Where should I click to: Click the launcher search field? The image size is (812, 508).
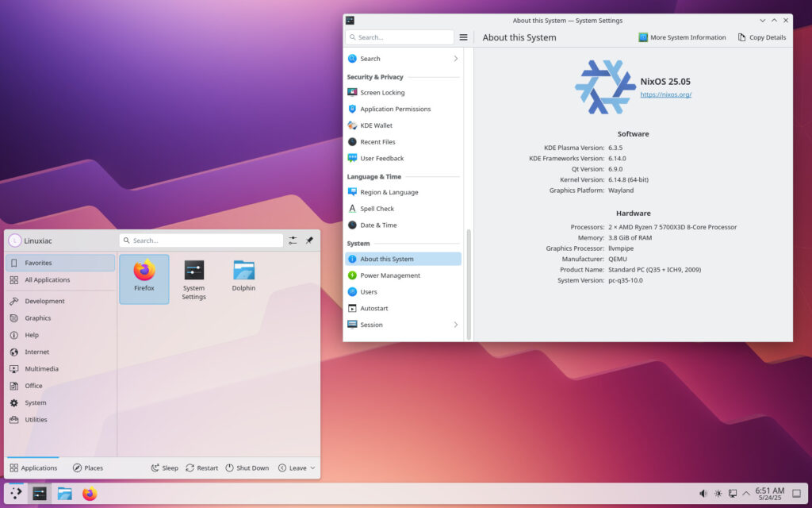click(201, 241)
